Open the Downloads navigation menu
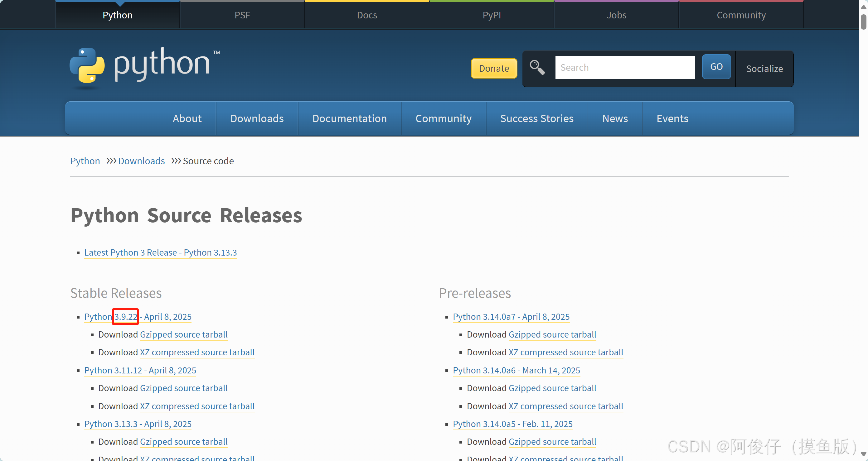Viewport: 868px width, 461px height. (x=257, y=118)
